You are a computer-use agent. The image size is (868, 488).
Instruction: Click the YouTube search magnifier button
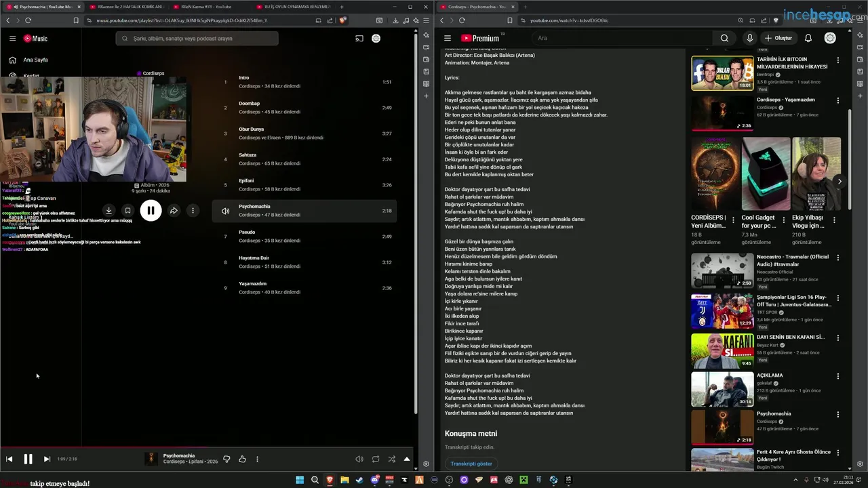click(x=724, y=38)
